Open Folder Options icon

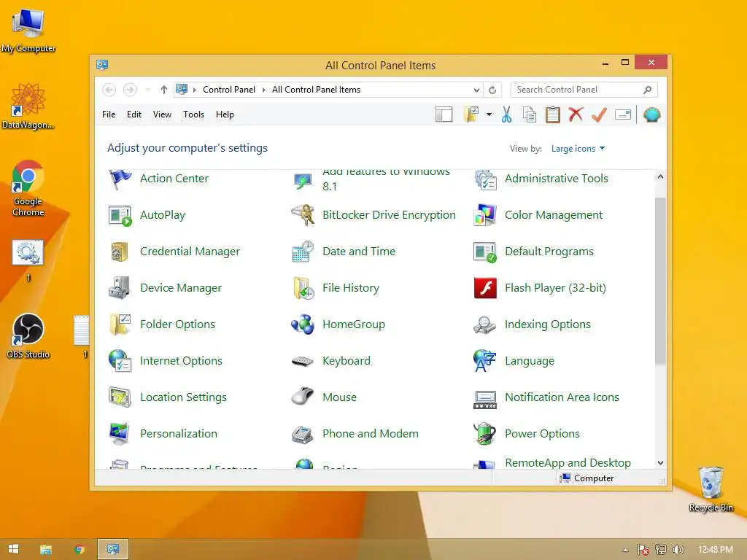(120, 324)
